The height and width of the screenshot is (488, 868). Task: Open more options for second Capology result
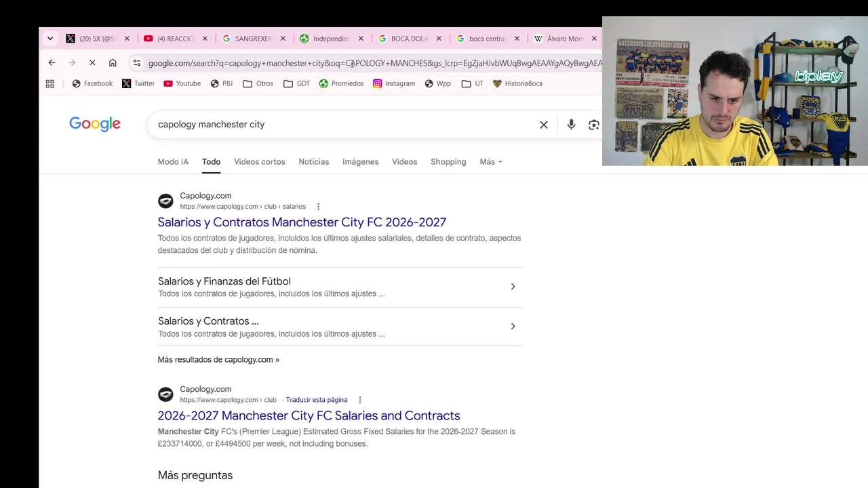[360, 400]
